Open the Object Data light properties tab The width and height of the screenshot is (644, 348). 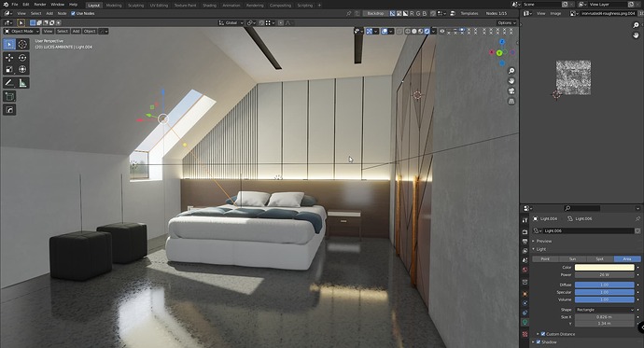click(x=525, y=323)
